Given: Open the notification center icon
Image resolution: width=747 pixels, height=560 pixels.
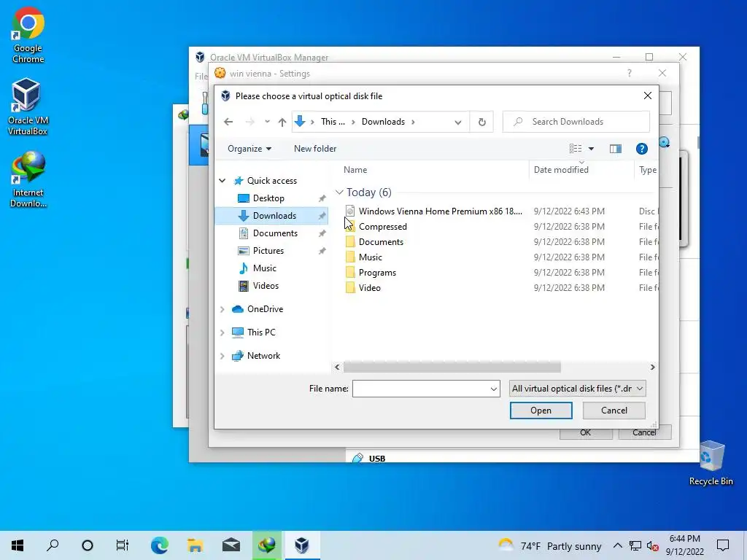Looking at the screenshot, I should (x=723, y=545).
